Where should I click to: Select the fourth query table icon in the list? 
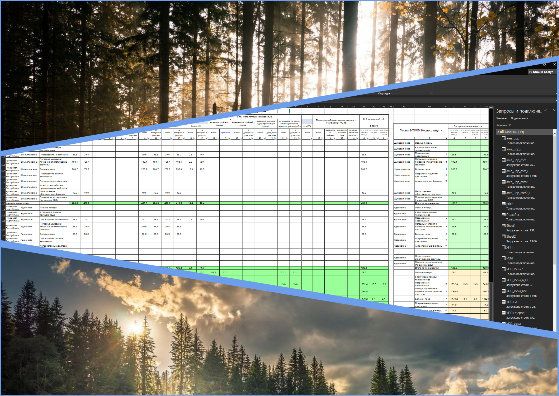tap(504, 171)
